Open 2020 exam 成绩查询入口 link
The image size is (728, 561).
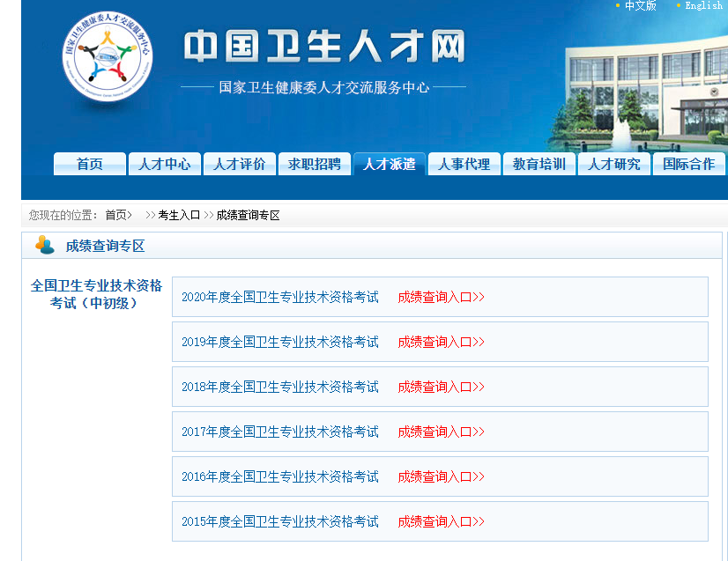pos(441,297)
